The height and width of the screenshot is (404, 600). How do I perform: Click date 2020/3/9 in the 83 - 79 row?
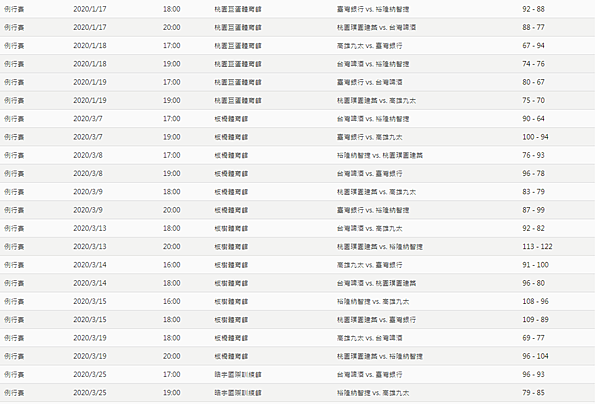pyautogui.click(x=88, y=192)
